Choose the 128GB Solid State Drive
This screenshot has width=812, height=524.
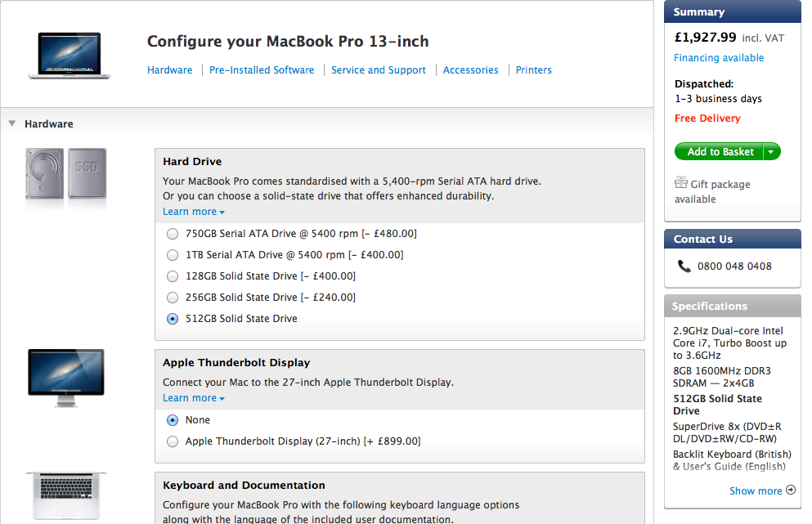[x=173, y=276]
